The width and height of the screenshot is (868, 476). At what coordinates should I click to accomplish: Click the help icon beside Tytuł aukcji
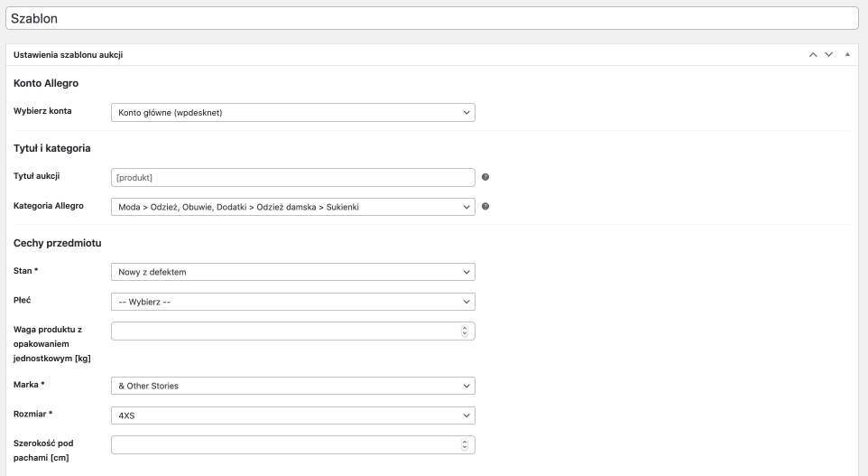485,177
